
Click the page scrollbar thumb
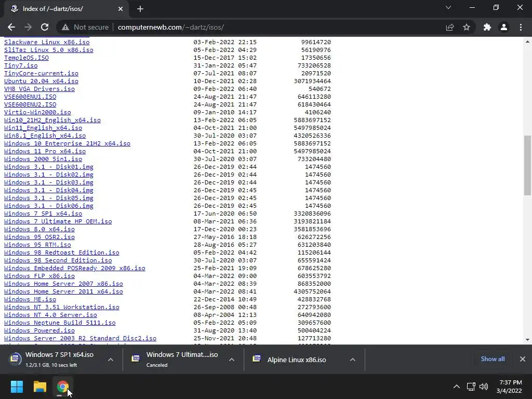[527, 165]
